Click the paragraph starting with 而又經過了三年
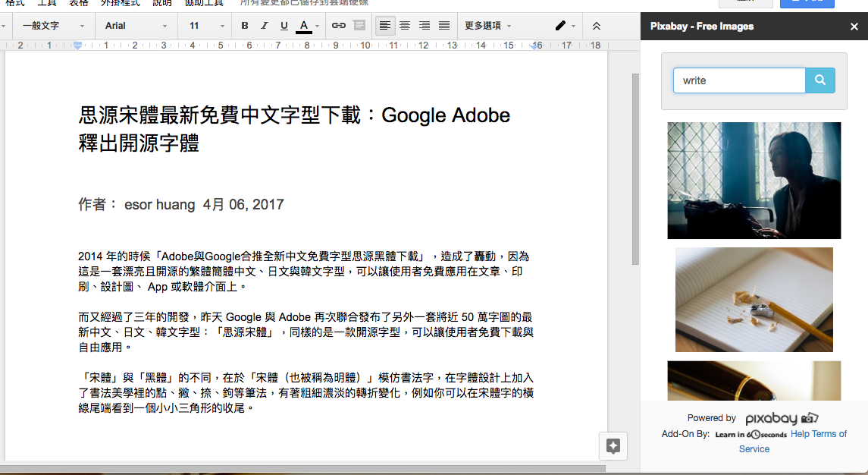 click(306, 332)
